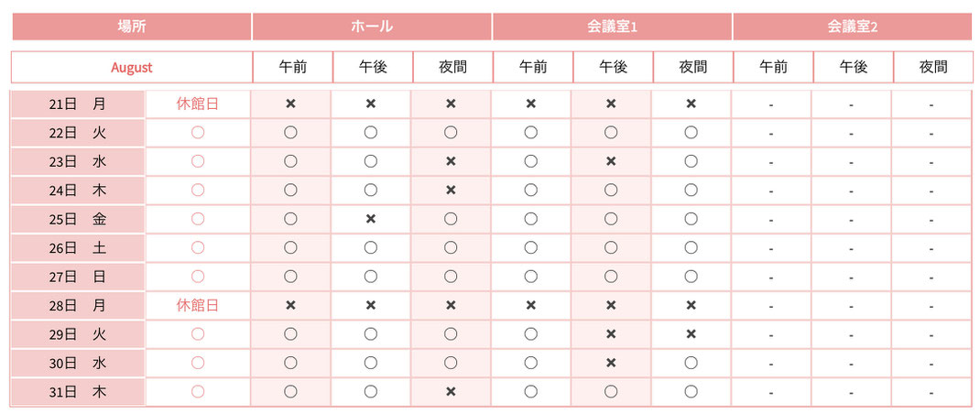Viewport: 980px width, 414px height.
Task: Select the circle for 26日 会議室1 午後
Action: coord(611,247)
